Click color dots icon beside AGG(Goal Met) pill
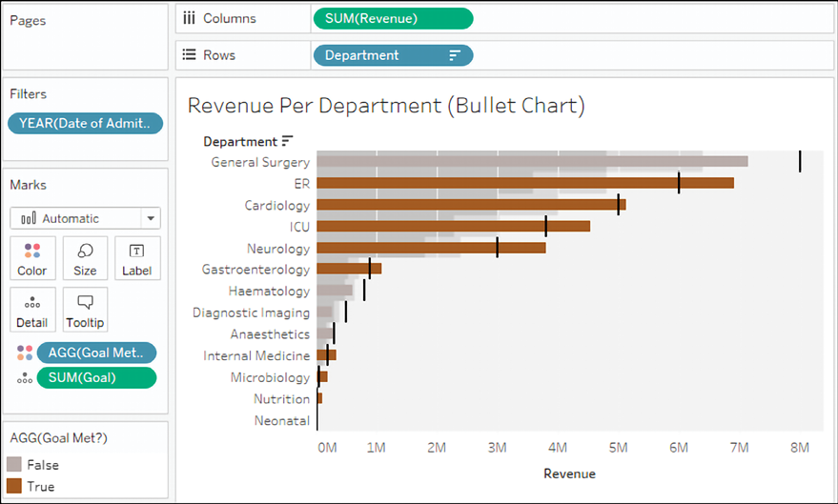 click(x=24, y=353)
